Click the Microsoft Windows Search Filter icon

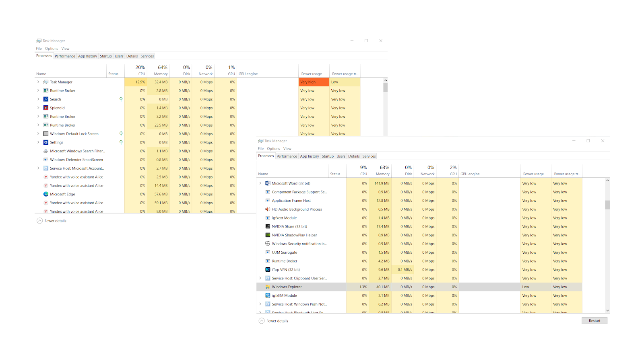[x=46, y=151]
